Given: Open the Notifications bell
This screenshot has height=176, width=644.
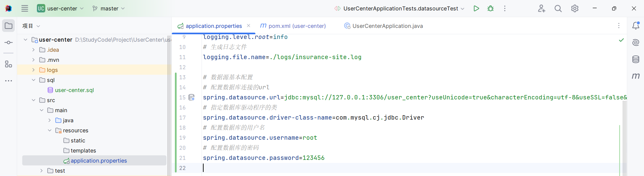Looking at the screenshot, I should (x=636, y=26).
